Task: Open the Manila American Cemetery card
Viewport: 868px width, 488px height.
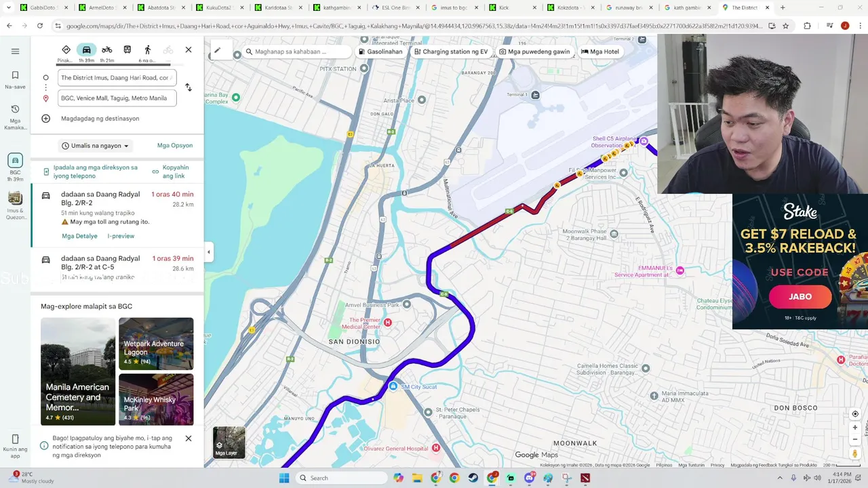Action: 78,371
